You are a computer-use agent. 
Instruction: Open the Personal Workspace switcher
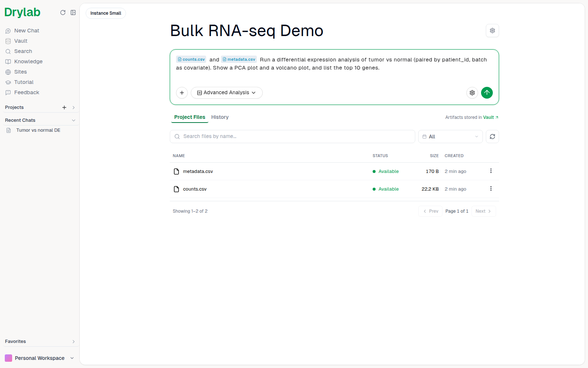click(39, 358)
